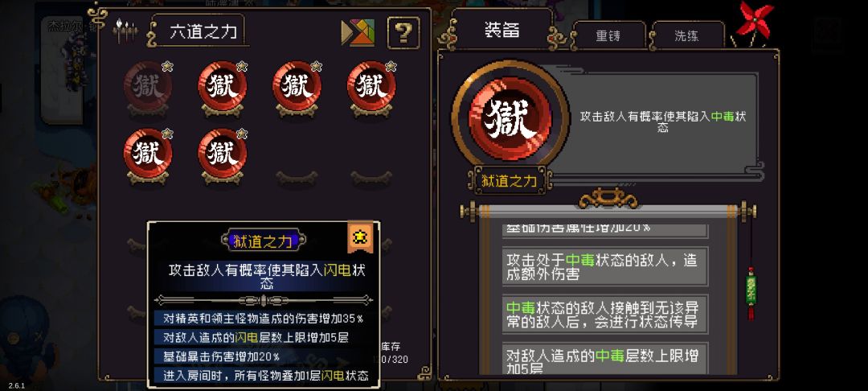Image resolution: width=868 pixels, height=391 pixels.
Task: Click the empty slot in second row, third column
Action: pos(297,177)
